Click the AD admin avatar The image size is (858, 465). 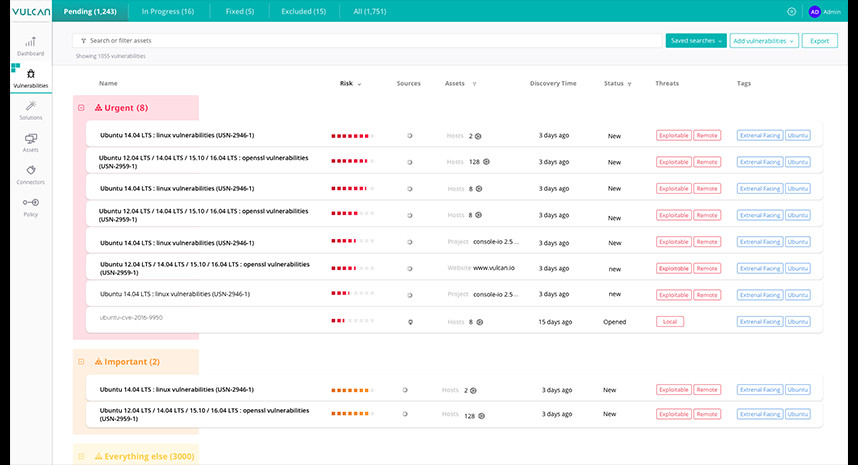(815, 11)
